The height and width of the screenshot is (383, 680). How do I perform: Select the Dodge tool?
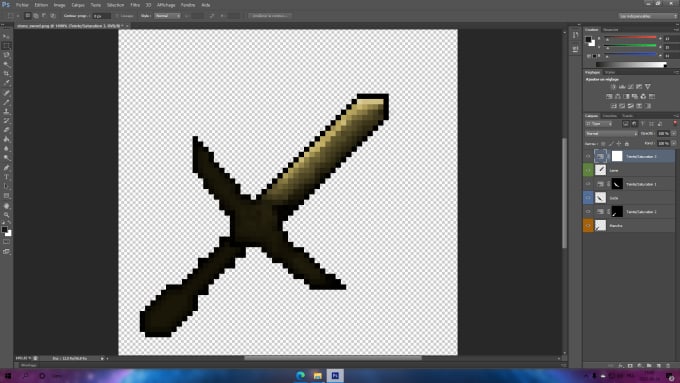pyautogui.click(x=7, y=158)
